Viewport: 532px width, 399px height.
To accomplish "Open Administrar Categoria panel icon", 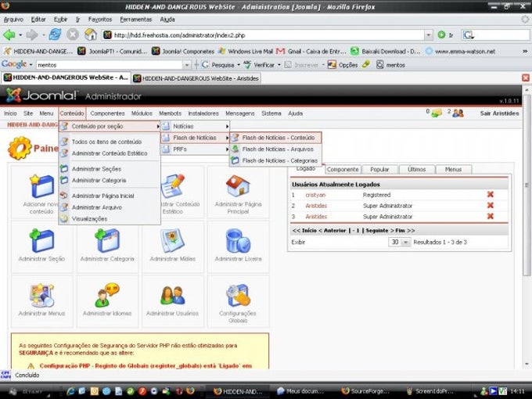I will point(107,240).
